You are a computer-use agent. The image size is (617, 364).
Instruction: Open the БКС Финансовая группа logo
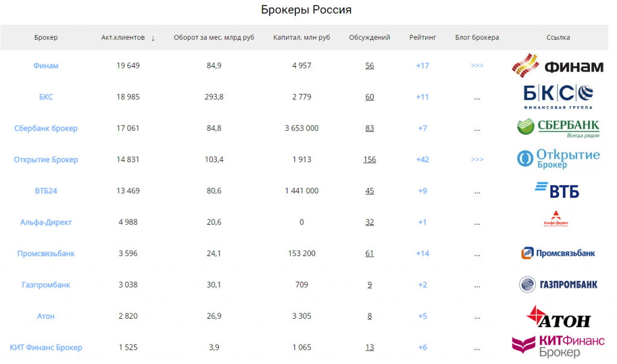pyautogui.click(x=558, y=97)
